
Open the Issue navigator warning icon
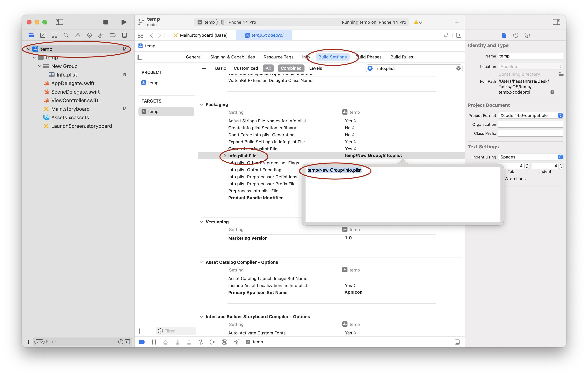[78, 35]
